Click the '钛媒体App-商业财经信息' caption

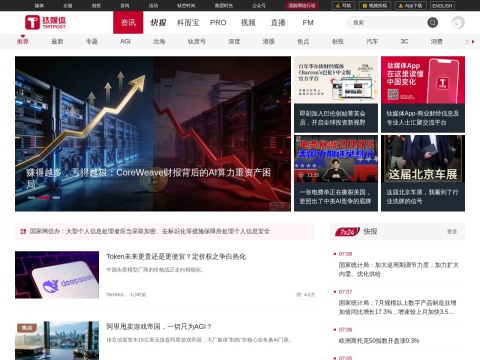(423, 118)
